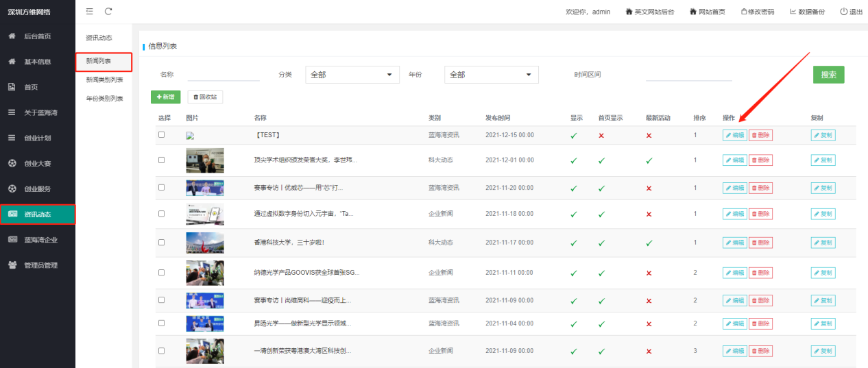Viewport: 868px width, 368px height.
Task: Click the green 新增 button
Action: 165,97
